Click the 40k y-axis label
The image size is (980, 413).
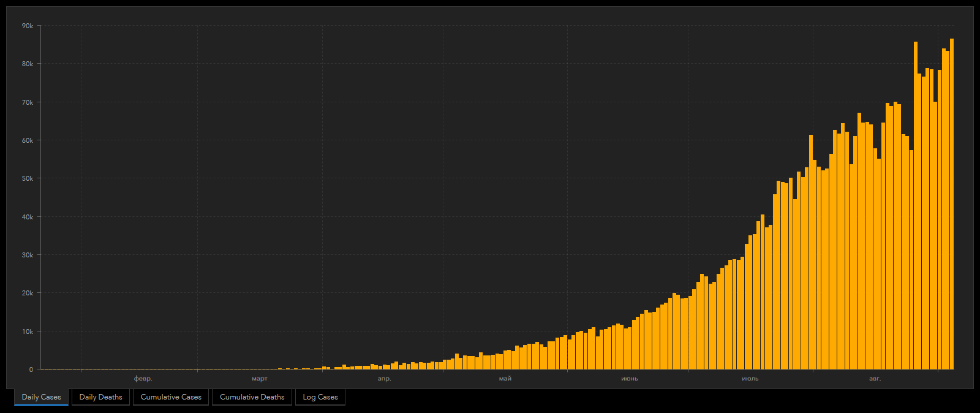28,217
